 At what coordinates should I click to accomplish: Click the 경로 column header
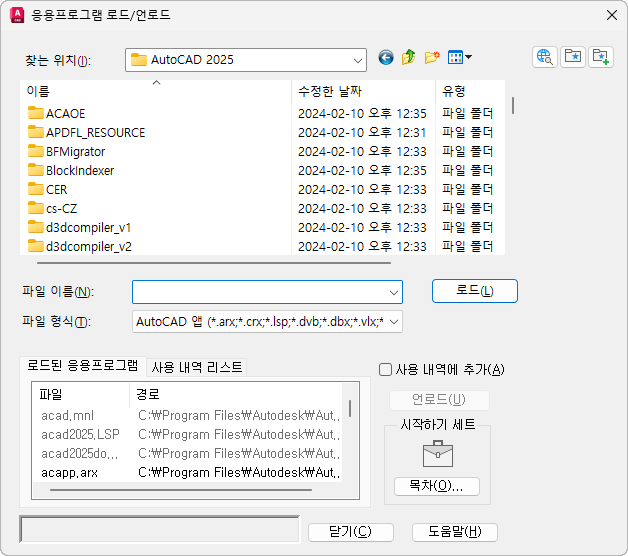[x=236, y=395]
